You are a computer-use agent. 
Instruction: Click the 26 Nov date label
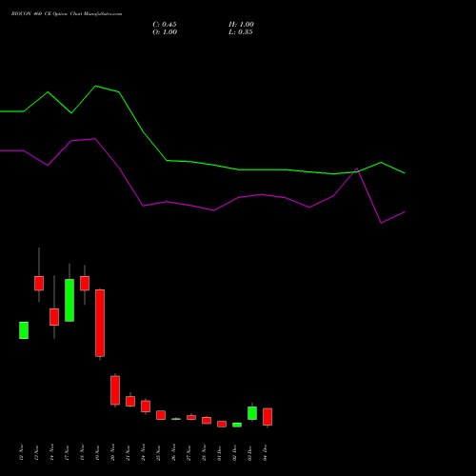(173, 452)
